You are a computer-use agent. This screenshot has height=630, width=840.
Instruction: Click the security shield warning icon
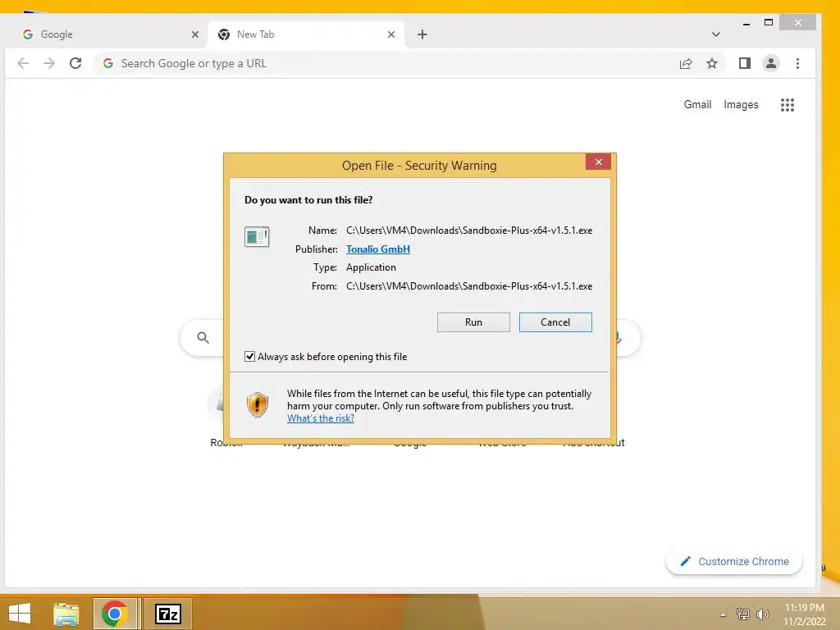[257, 405]
